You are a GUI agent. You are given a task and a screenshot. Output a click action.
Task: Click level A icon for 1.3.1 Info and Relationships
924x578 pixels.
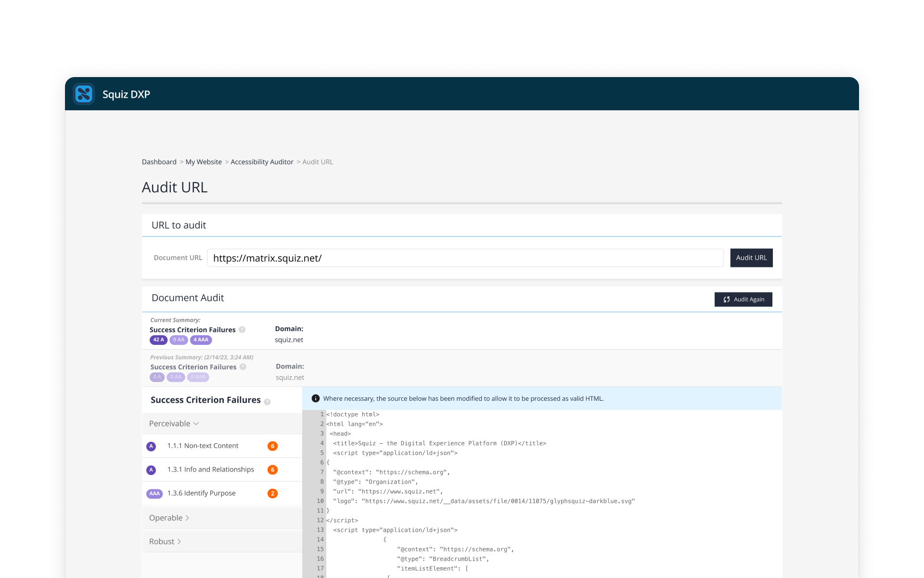pyautogui.click(x=151, y=470)
